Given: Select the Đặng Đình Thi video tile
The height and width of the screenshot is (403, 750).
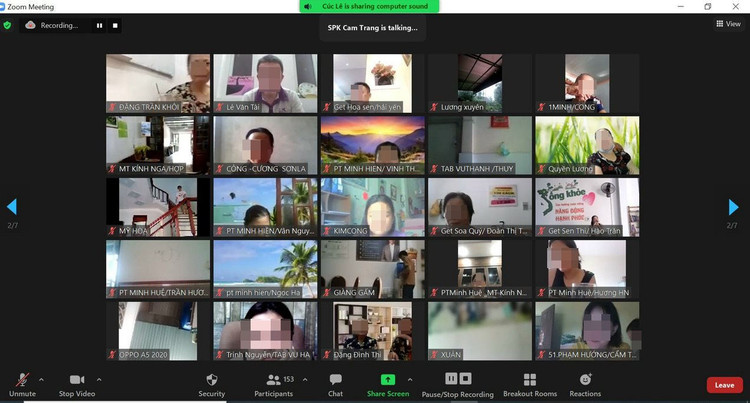Looking at the screenshot, I should pos(373,331).
